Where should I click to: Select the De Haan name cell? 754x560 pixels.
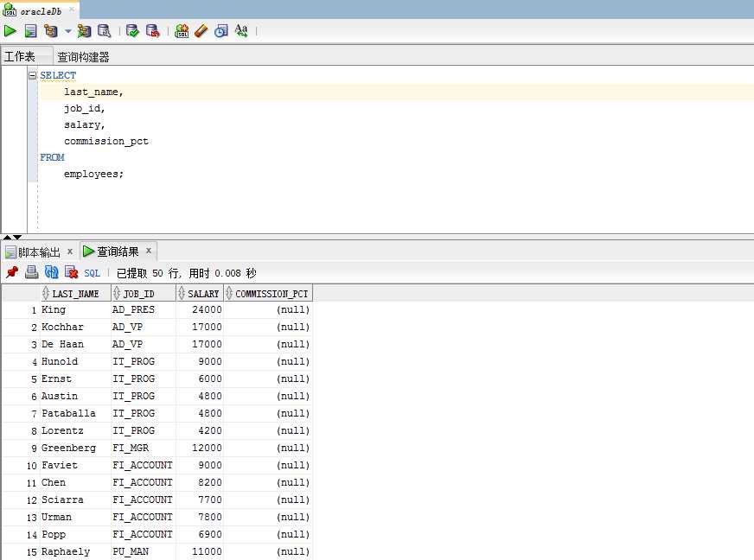point(75,344)
